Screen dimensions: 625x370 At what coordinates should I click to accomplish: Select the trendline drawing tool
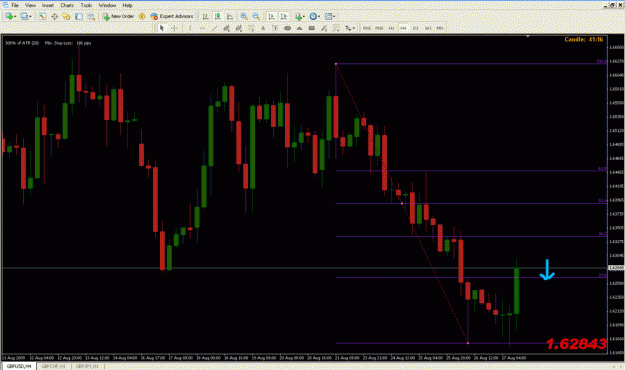tap(214, 28)
